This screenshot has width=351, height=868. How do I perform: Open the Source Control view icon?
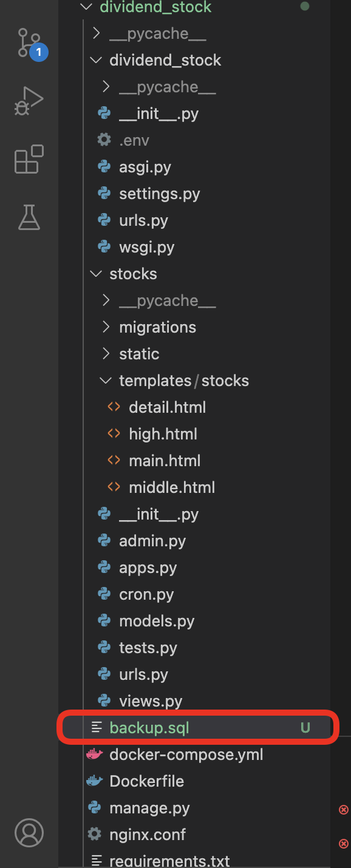point(29,44)
